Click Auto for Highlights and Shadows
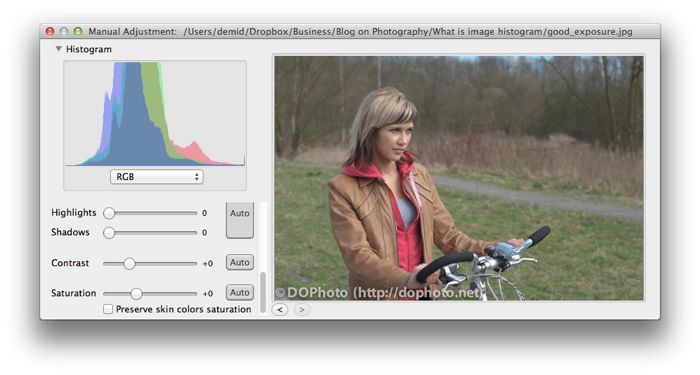Viewport: 700px width, 375px height. pos(240,220)
